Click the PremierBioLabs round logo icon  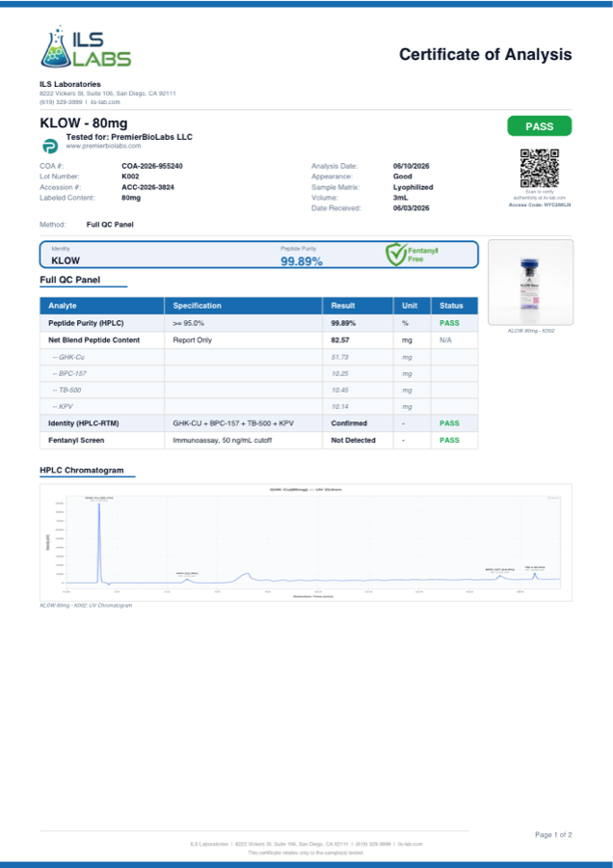(x=50, y=147)
